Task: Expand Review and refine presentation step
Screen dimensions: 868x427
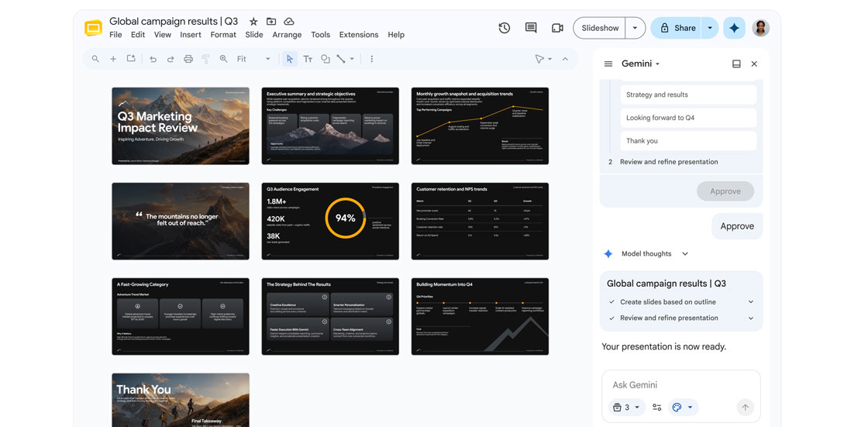Action: [751, 318]
